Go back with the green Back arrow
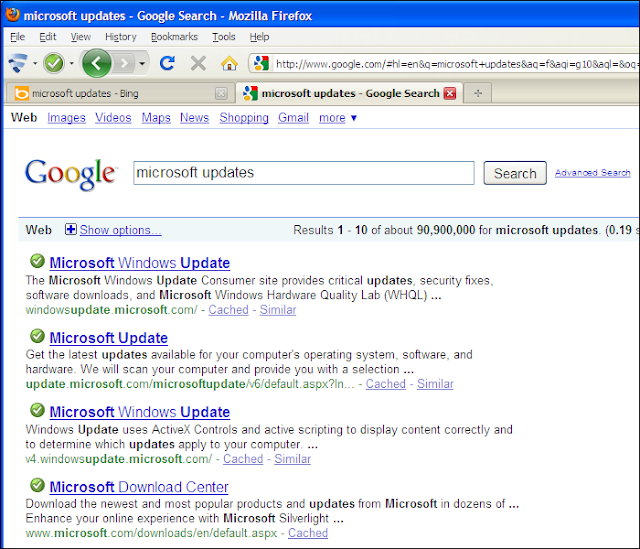This screenshot has height=549, width=640. pos(96,63)
